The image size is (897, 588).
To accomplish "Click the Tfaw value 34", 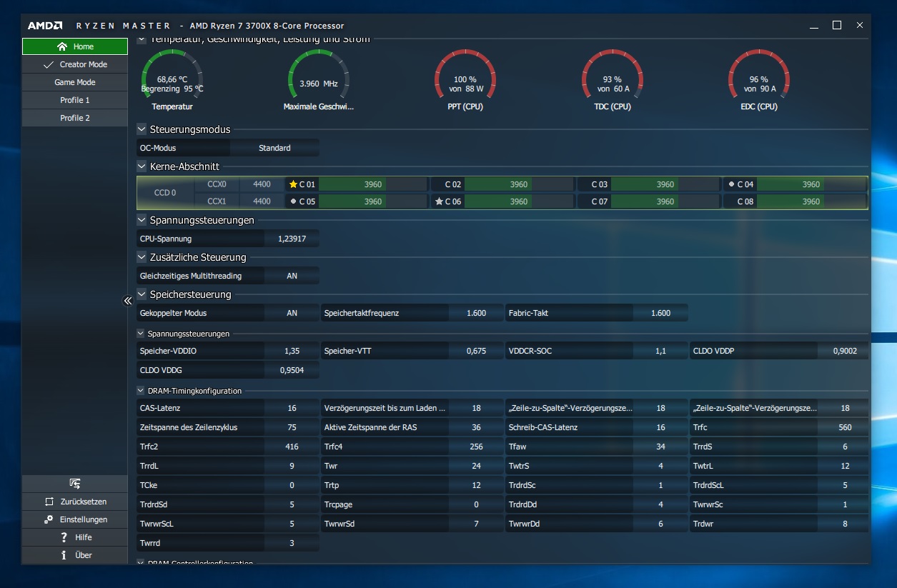I will click(x=660, y=447).
